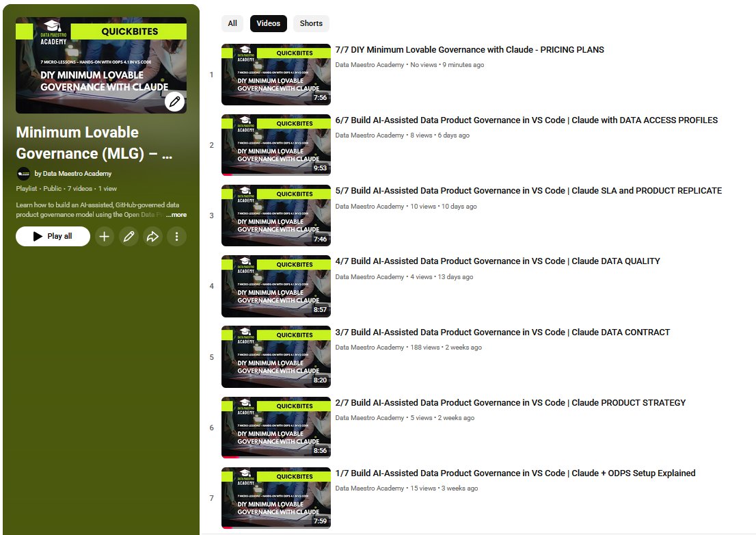Screen dimensions: 756x535
Task: Open the three-dot more options menu
Action: [x=177, y=237]
